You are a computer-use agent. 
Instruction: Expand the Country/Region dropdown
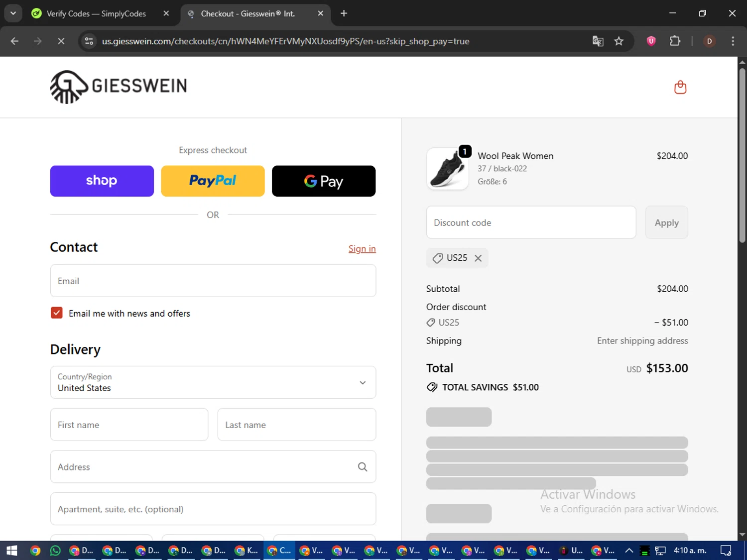click(x=213, y=382)
